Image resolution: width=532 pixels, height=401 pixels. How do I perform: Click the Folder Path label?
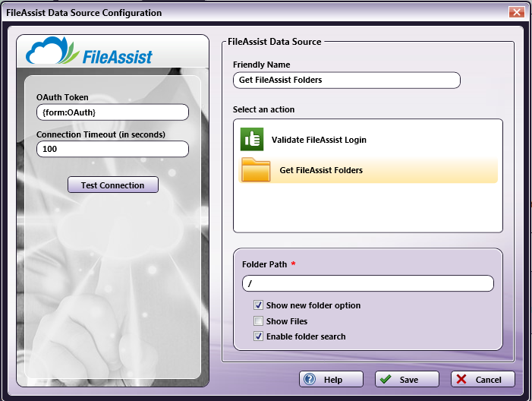[x=264, y=264]
